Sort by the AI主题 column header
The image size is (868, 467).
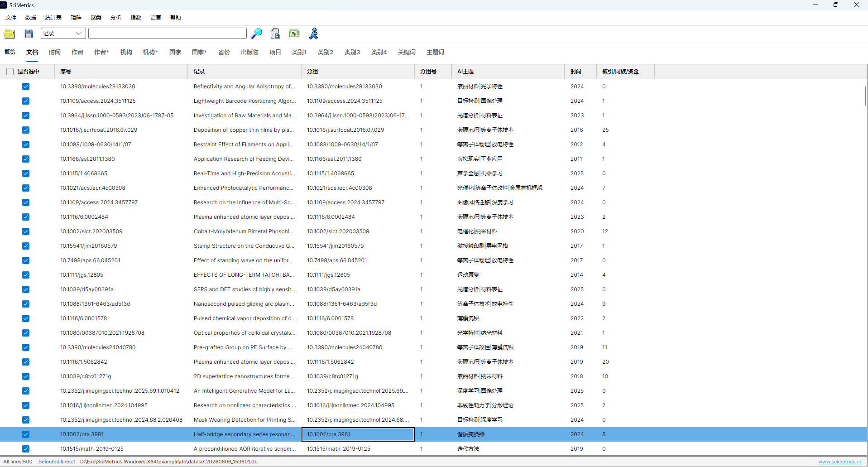(x=508, y=72)
